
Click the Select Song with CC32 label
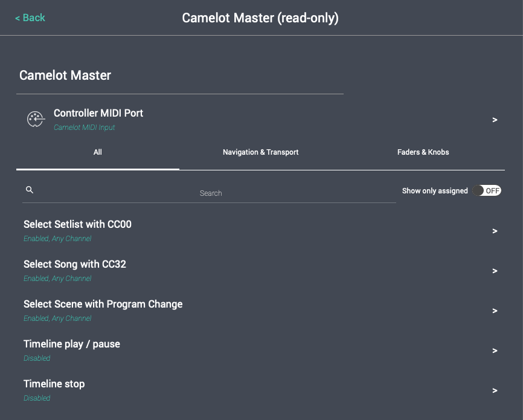coord(74,264)
